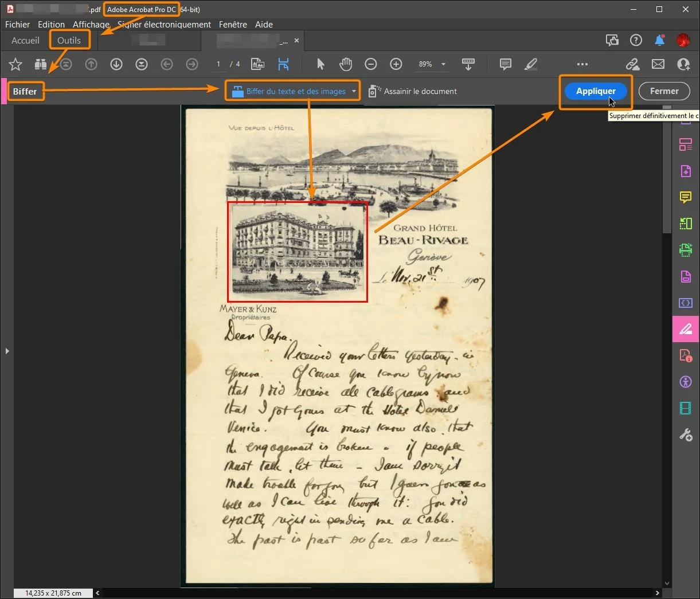This screenshot has height=599, width=700.
Task: Open the curly braces JavaScript sidebar tool
Action: point(686,303)
